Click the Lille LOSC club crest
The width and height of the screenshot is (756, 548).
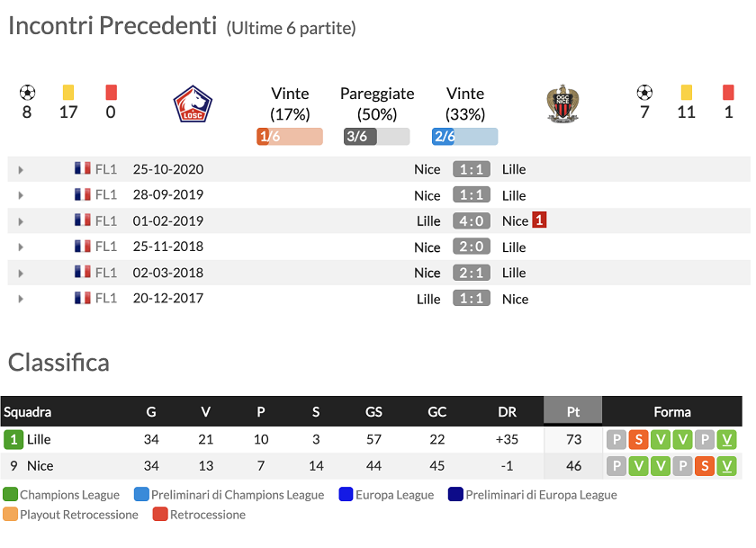[193, 103]
